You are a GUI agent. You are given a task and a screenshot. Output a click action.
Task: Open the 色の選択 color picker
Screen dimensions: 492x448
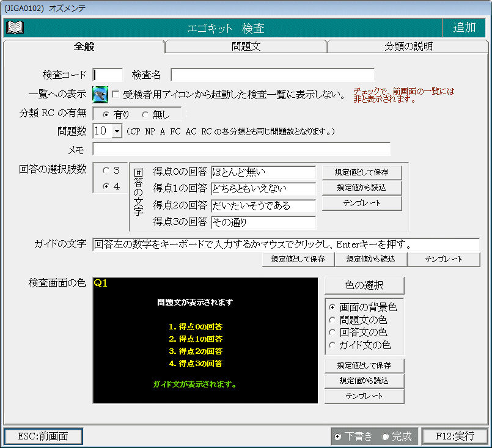coord(364,285)
